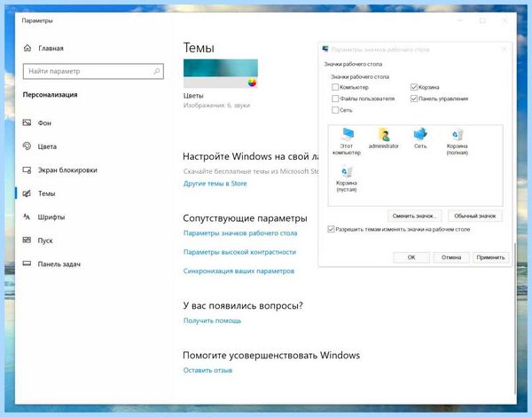Click the Сменить значок button

pos(414,216)
